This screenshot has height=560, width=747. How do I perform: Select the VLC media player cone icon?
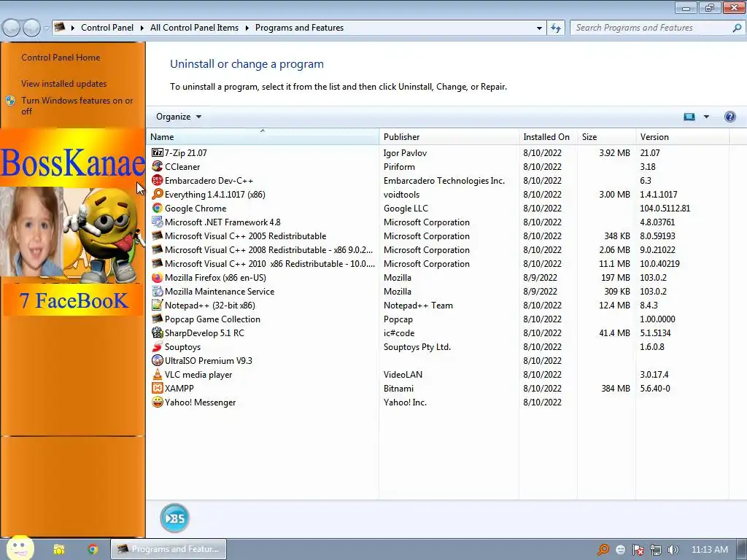[x=158, y=374]
